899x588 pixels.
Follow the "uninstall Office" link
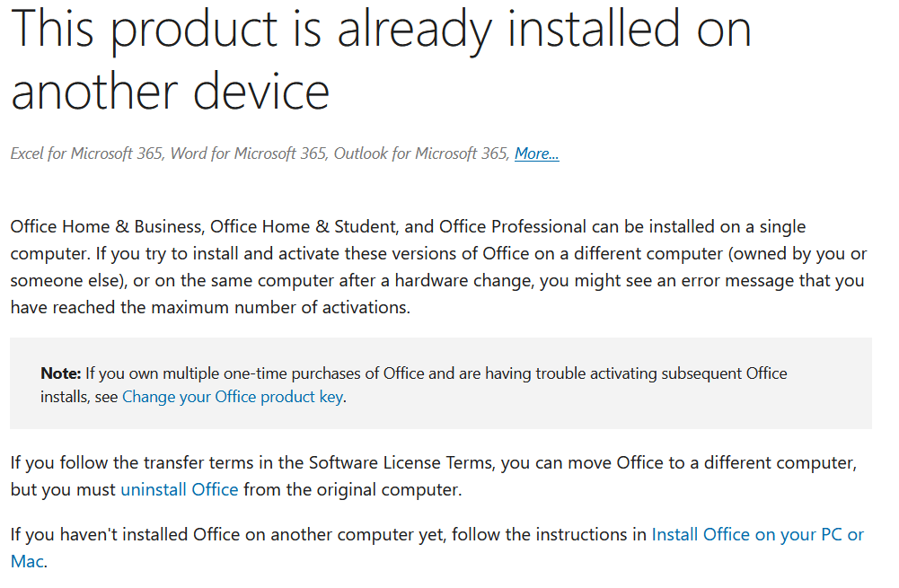(x=180, y=489)
